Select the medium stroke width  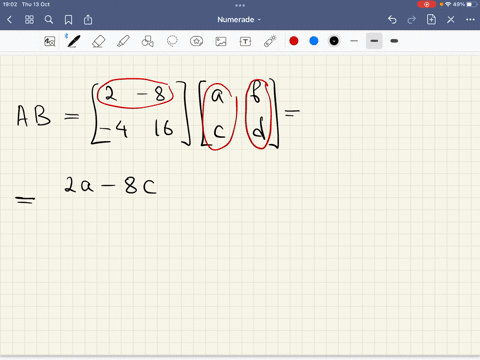[x=374, y=41]
